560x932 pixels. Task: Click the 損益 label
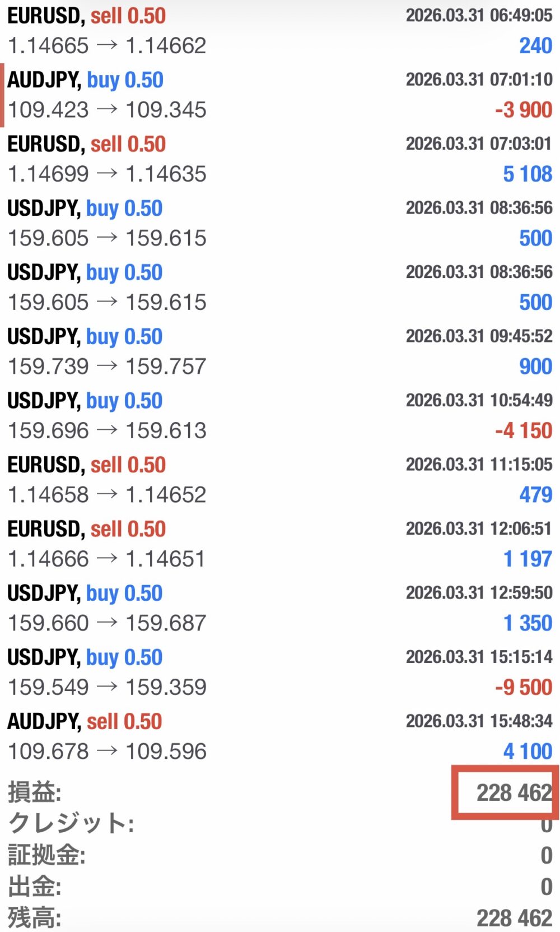click(x=35, y=792)
